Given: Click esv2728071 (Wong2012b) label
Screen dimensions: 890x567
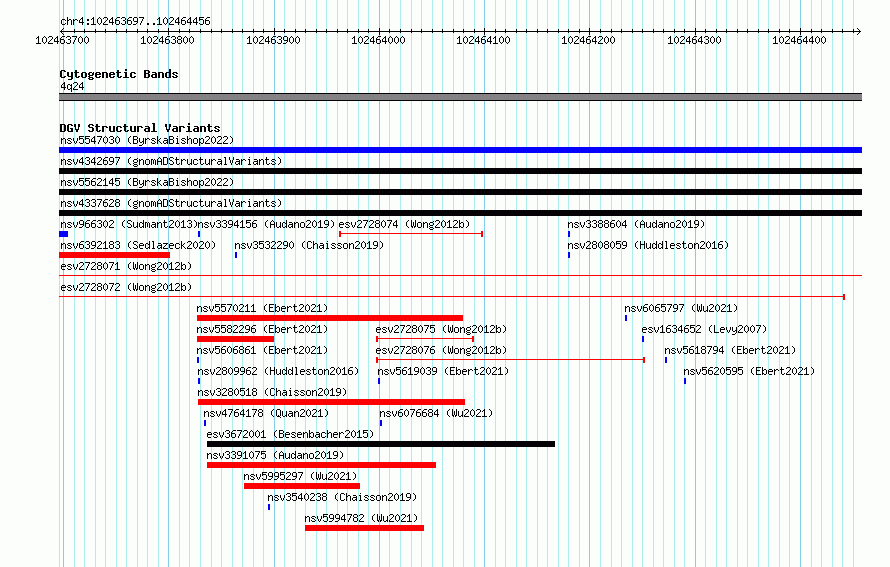Looking at the screenshot, I should pyautogui.click(x=126, y=266).
